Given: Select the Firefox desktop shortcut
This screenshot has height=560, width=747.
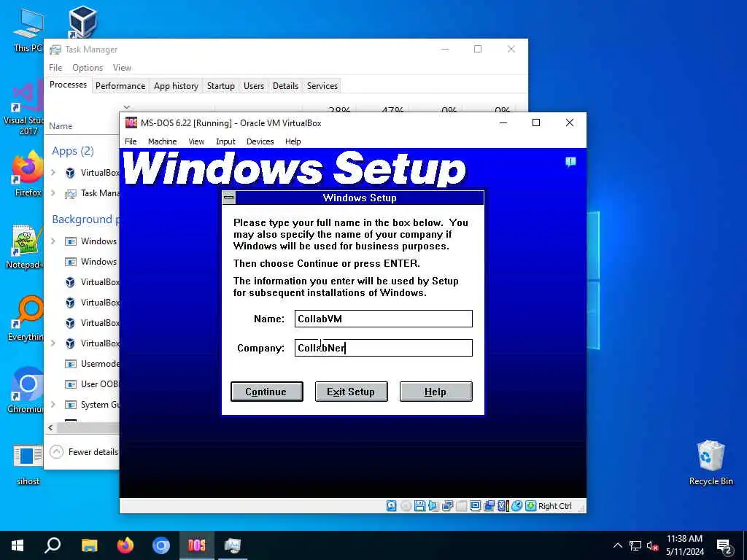Looking at the screenshot, I should [x=27, y=174].
